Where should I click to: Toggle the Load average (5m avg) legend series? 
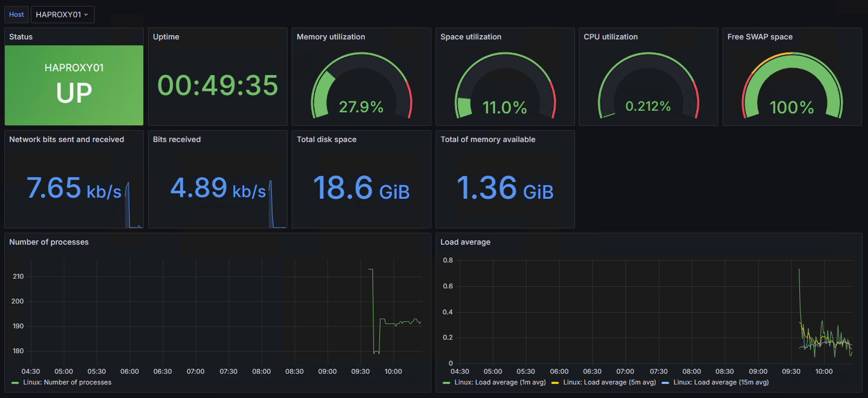tap(609, 382)
